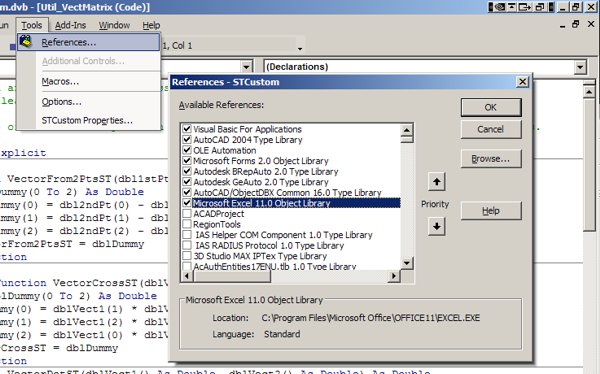Move reference priority down with the down arrow
Screen dimensions: 600x374
(x=437, y=227)
